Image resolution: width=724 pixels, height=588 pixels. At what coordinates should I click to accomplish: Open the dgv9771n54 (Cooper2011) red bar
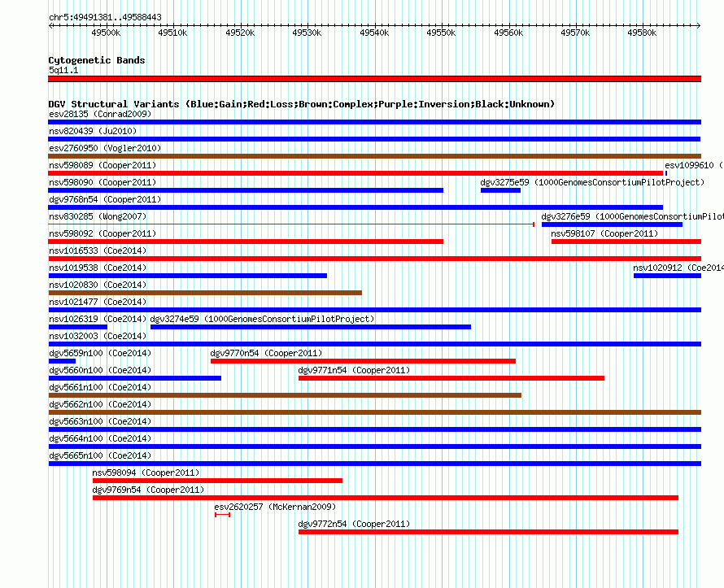451,378
